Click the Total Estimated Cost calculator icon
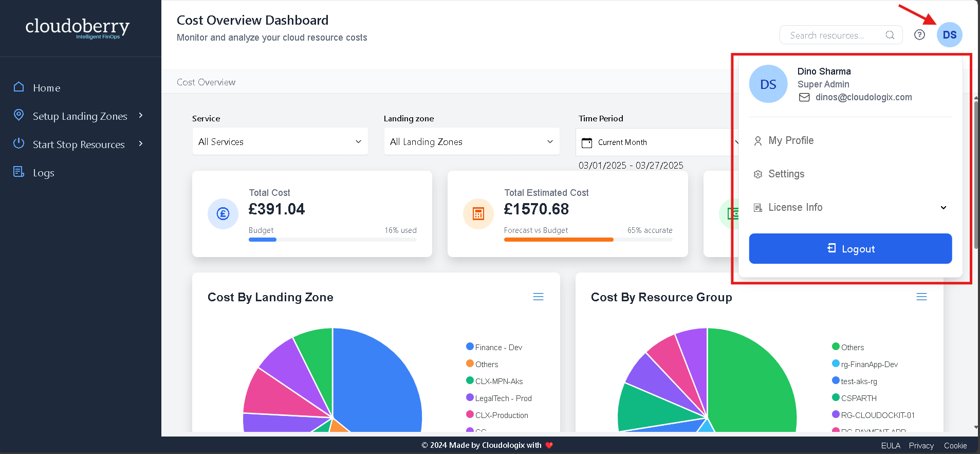Screen dimensions: 980x454 point(478,214)
